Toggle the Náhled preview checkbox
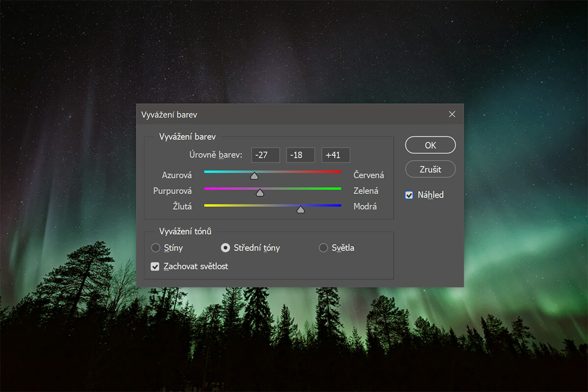Image resolution: width=588 pixels, height=392 pixels. 409,195
